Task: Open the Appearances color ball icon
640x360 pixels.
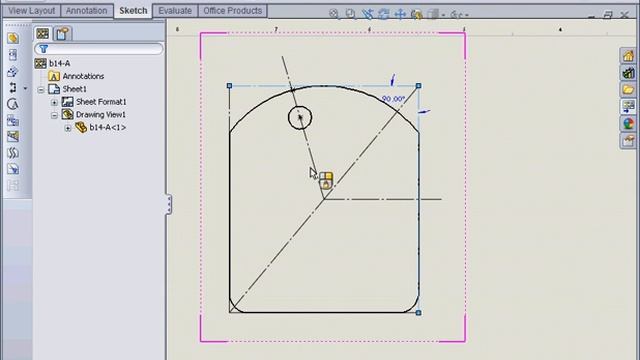Action: tap(628, 123)
